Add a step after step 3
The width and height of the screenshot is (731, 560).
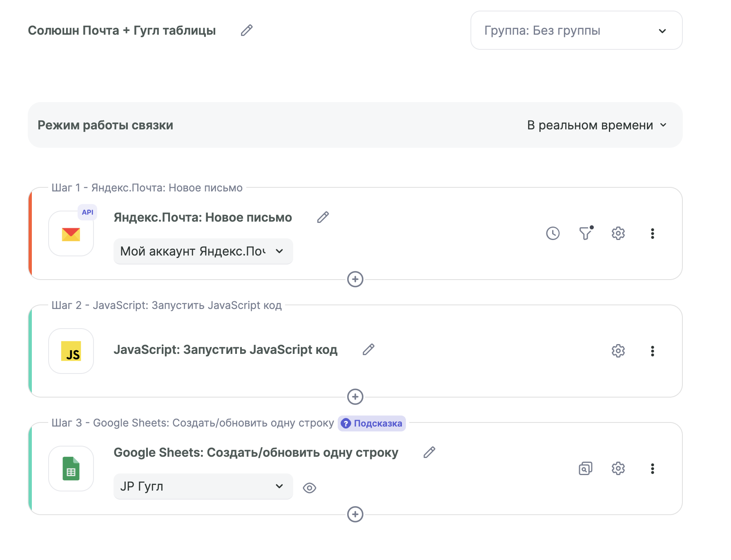pyautogui.click(x=355, y=514)
